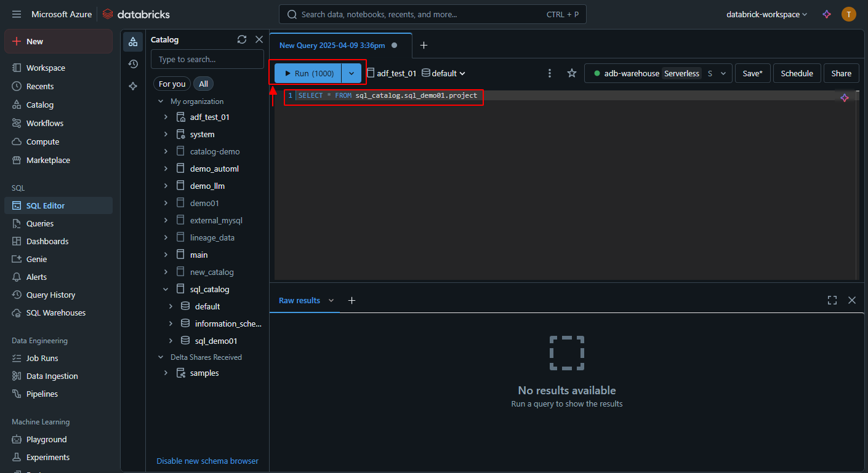Open Dashboards in the sidebar

tap(58, 241)
